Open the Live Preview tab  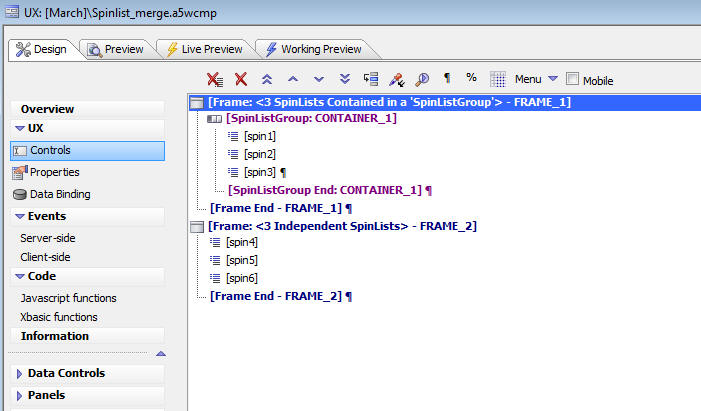pyautogui.click(x=204, y=49)
